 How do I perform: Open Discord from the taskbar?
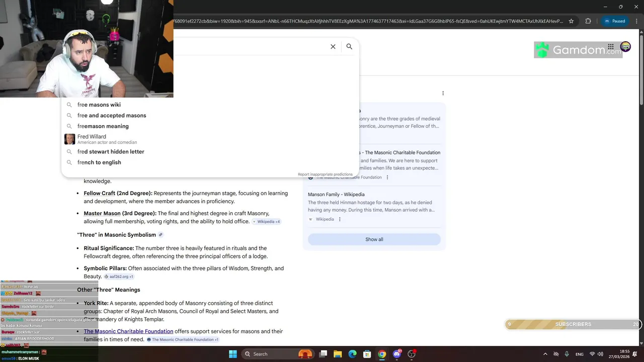tap(397, 354)
